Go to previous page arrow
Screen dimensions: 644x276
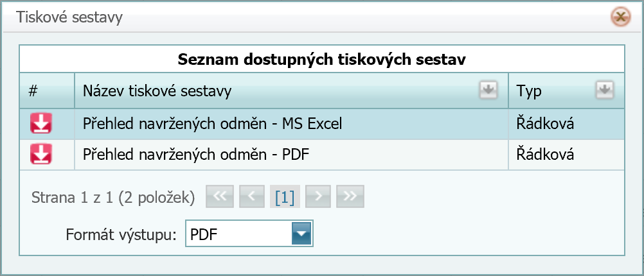pyautogui.click(x=252, y=197)
